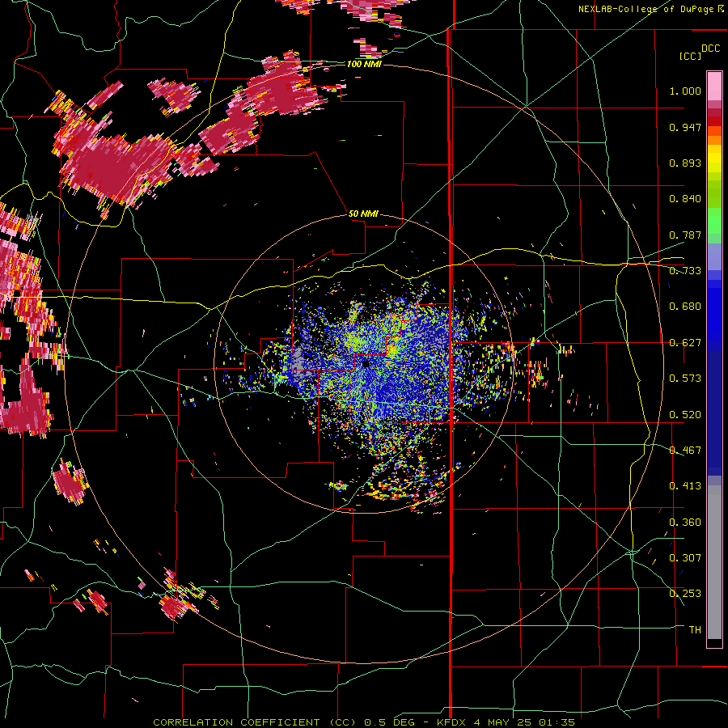The image size is (728, 728).
Task: Select the DCC product label
Action: (x=711, y=49)
